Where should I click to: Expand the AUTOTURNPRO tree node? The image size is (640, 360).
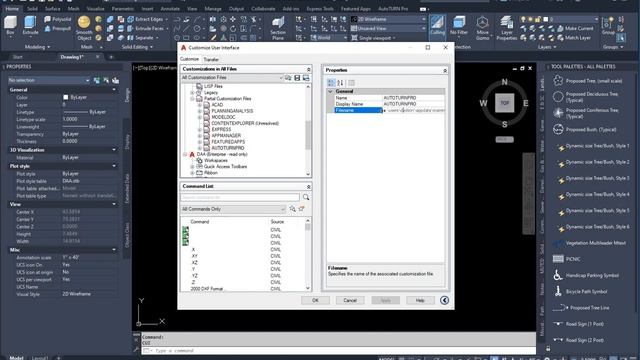(x=200, y=148)
